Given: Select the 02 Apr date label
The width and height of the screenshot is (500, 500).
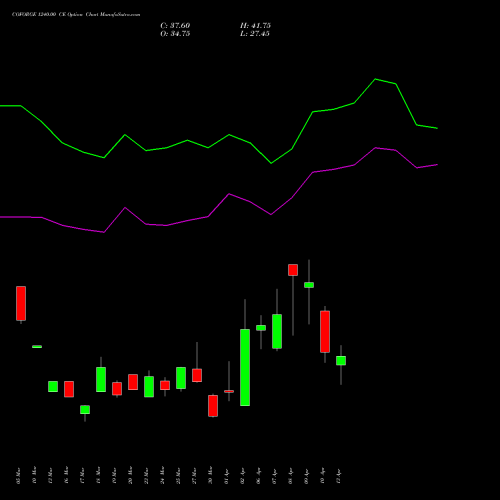Looking at the screenshot, I should click(x=242, y=476).
